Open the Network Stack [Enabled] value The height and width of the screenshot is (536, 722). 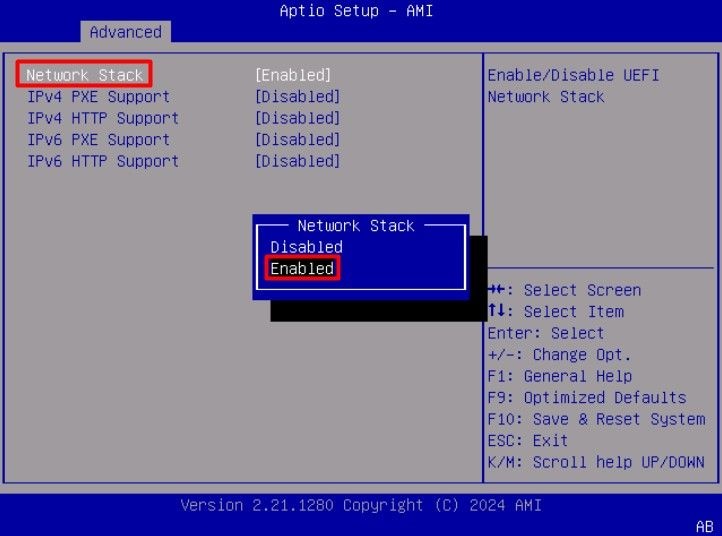(x=293, y=75)
